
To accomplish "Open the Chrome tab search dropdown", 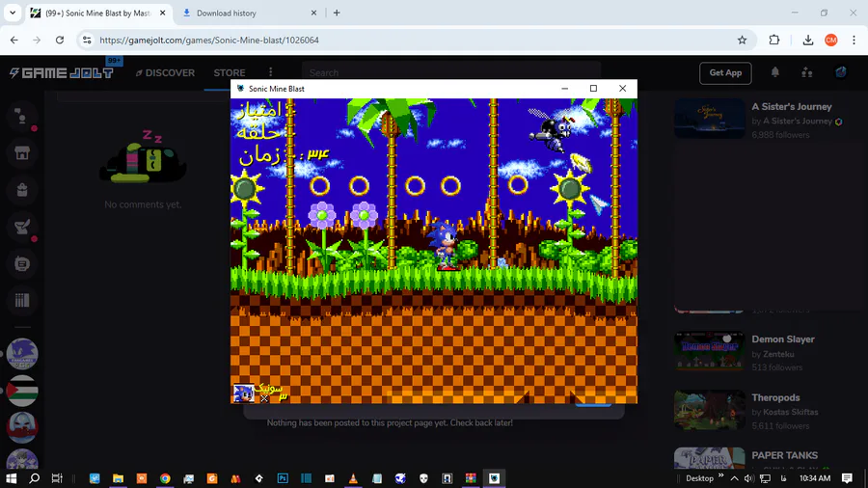I will point(13,13).
